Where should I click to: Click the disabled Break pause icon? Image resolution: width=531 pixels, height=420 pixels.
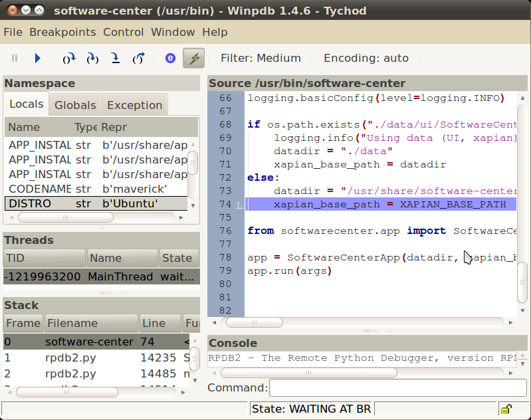point(15,58)
